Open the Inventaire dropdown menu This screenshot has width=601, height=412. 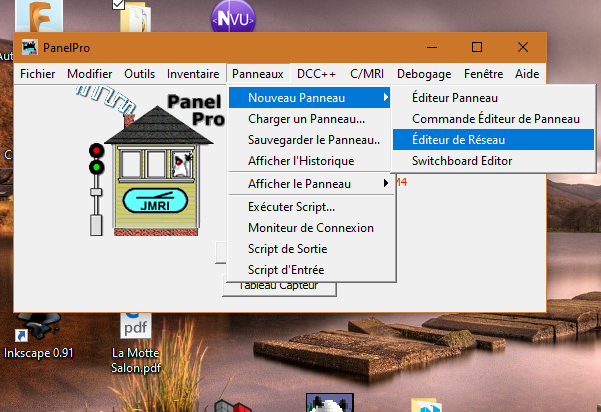pyautogui.click(x=193, y=73)
